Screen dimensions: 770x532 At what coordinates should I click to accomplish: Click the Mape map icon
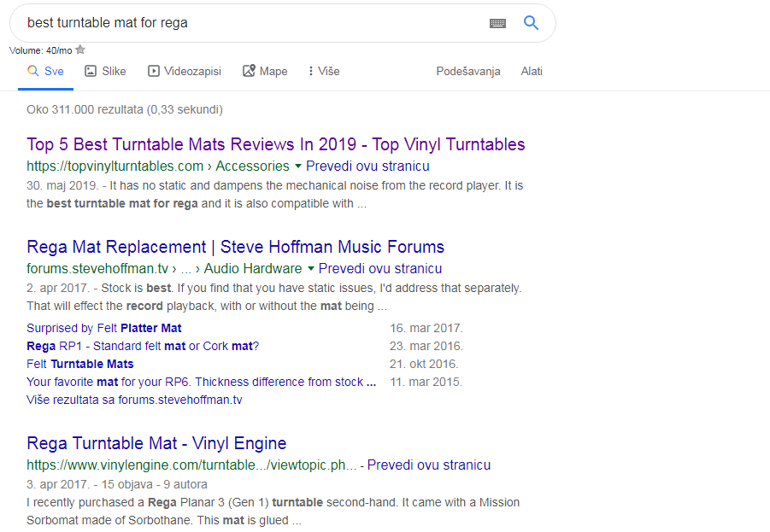pos(249,71)
